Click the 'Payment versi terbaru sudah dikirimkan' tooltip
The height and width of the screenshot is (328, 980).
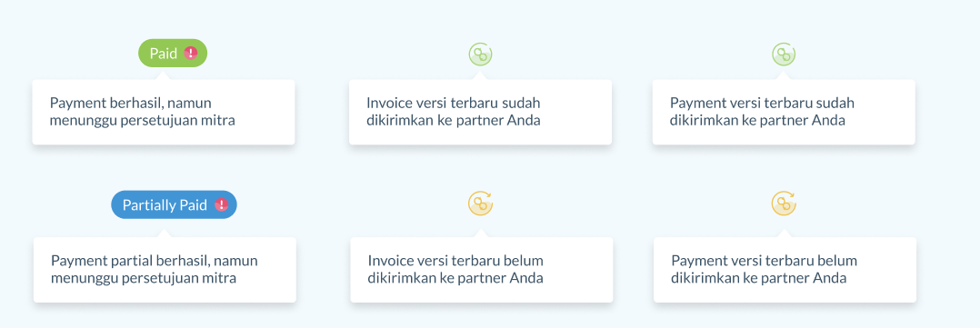pyautogui.click(x=784, y=112)
